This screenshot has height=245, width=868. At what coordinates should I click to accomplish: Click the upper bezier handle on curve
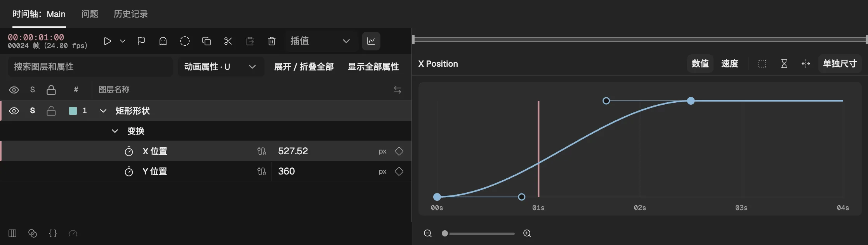click(x=606, y=101)
